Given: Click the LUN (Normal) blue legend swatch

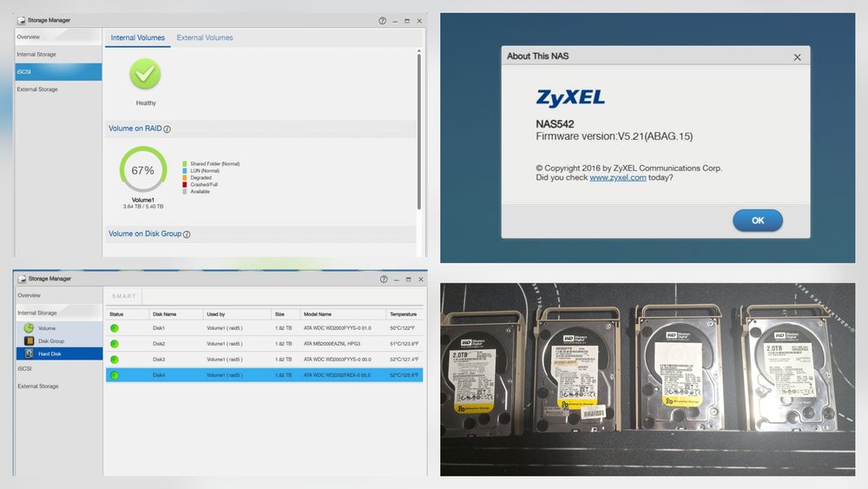Looking at the screenshot, I should point(185,170).
